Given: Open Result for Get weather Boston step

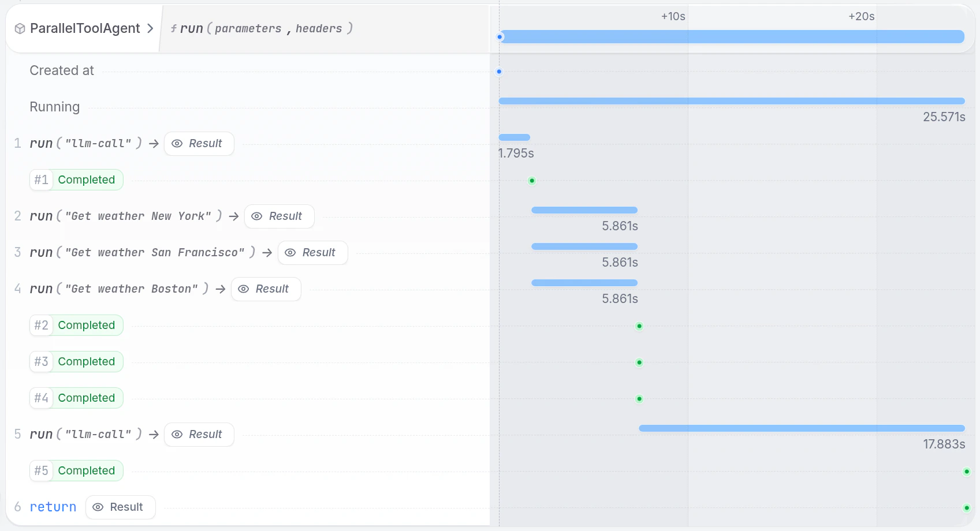Looking at the screenshot, I should click(x=266, y=289).
